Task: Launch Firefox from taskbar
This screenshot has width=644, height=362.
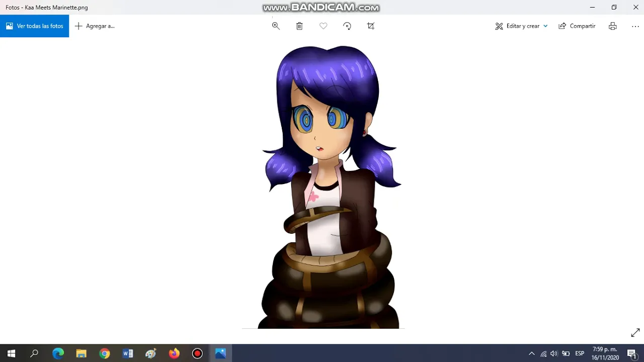Action: (174, 353)
